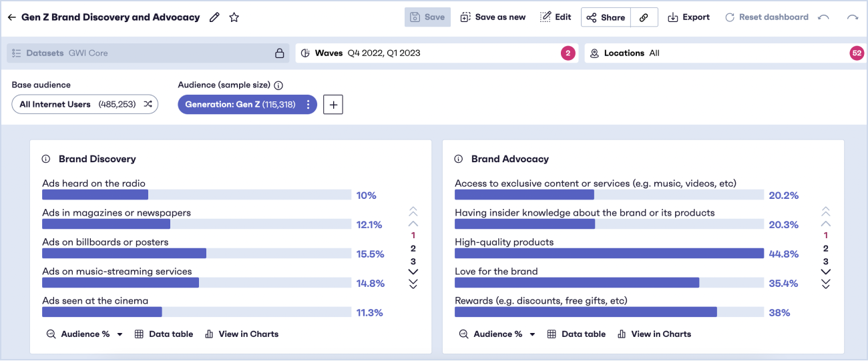Go to previous page in Brand Advocacy
Image resolution: width=868 pixels, height=361 pixels.
pos(826,224)
